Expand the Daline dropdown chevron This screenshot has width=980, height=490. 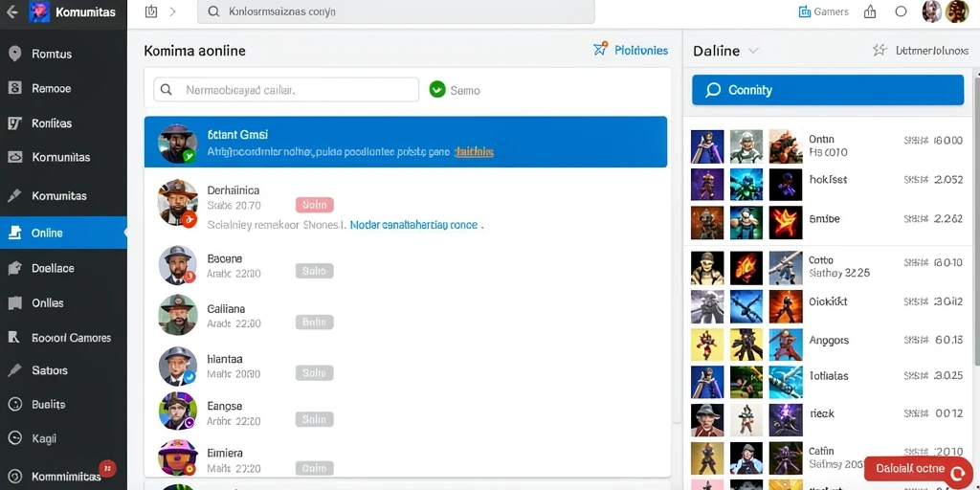[x=753, y=51]
